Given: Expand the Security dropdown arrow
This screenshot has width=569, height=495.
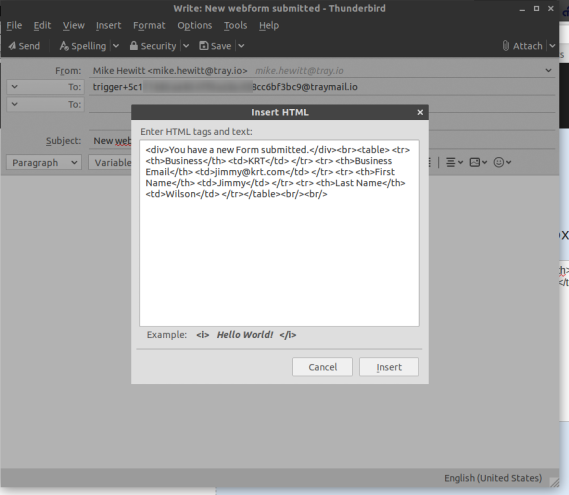Looking at the screenshot, I should [x=186, y=46].
